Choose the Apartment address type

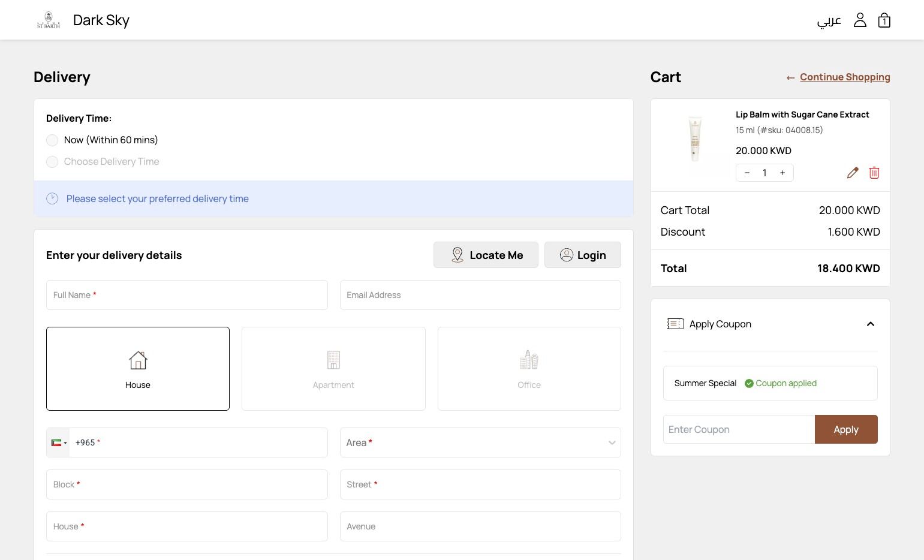coord(333,368)
